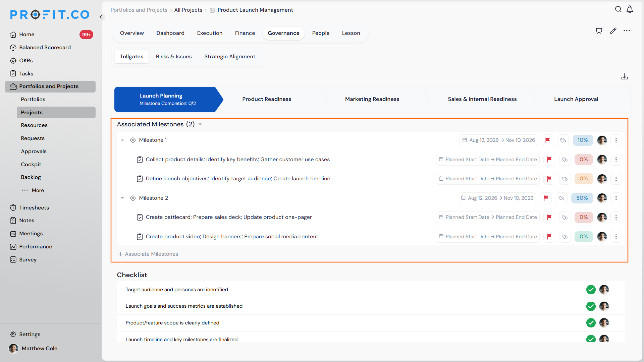This screenshot has height=362, width=644.
Task: Click 0% progress on Create product video task
Action: 584,237
